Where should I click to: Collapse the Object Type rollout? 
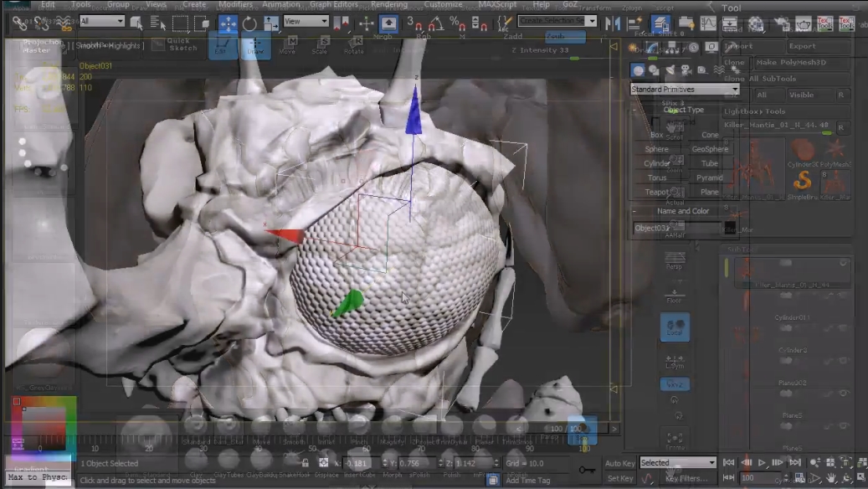pos(635,110)
